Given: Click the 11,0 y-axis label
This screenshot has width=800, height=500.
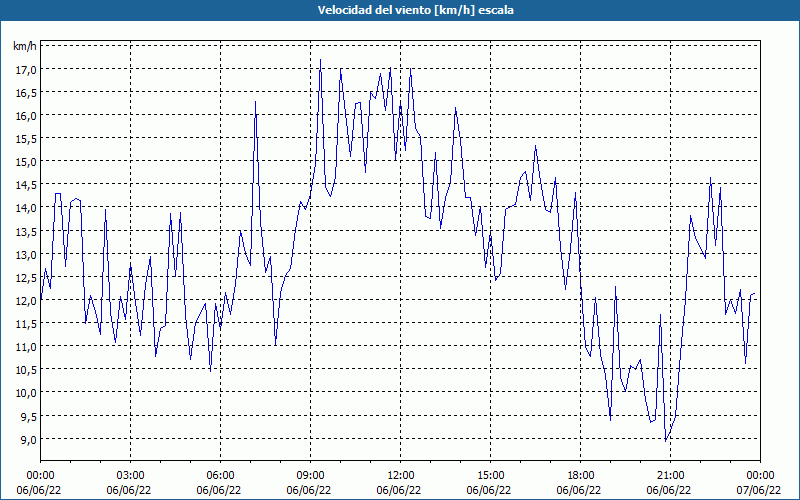Looking at the screenshot, I should (27, 346).
